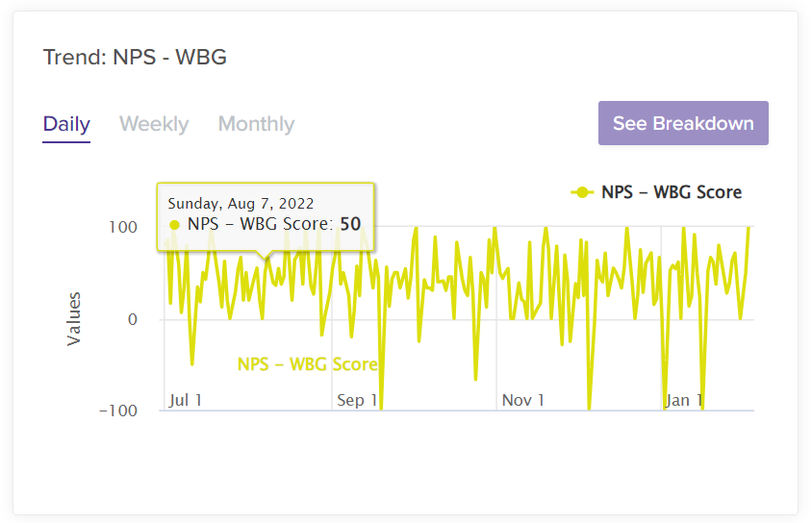
Task: Select the Jul 1 x-axis marker
Action: click(185, 400)
